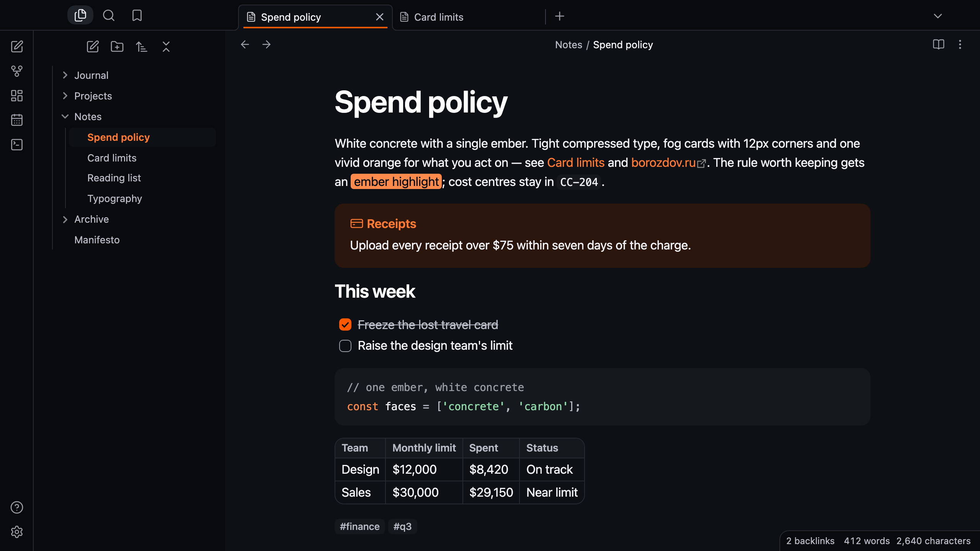The image size is (980, 551).
Task: Click new note icon in explorer toolbar
Action: [x=93, y=47]
